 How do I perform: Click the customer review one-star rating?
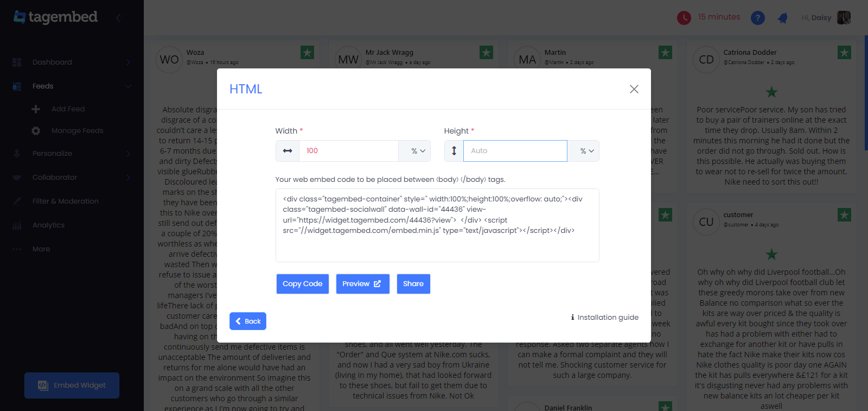tap(771, 254)
